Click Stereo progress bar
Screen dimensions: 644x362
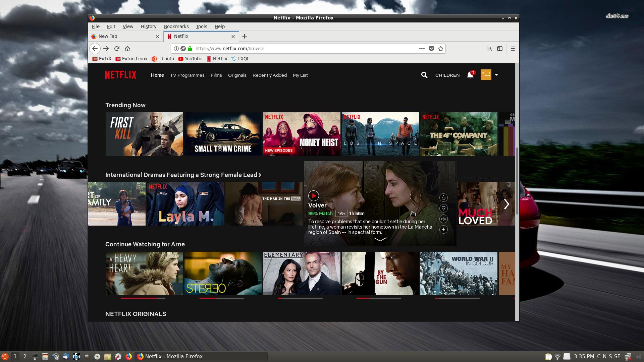pyautogui.click(x=222, y=298)
